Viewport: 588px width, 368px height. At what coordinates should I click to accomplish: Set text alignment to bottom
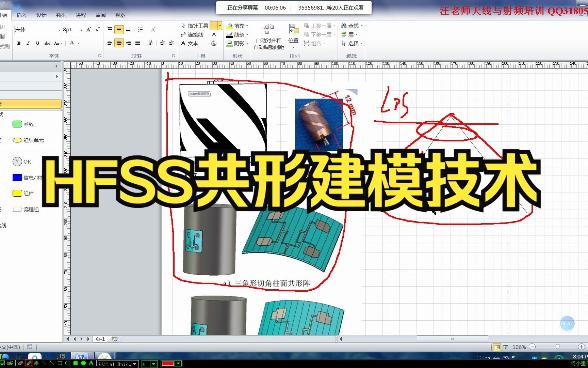(x=128, y=30)
